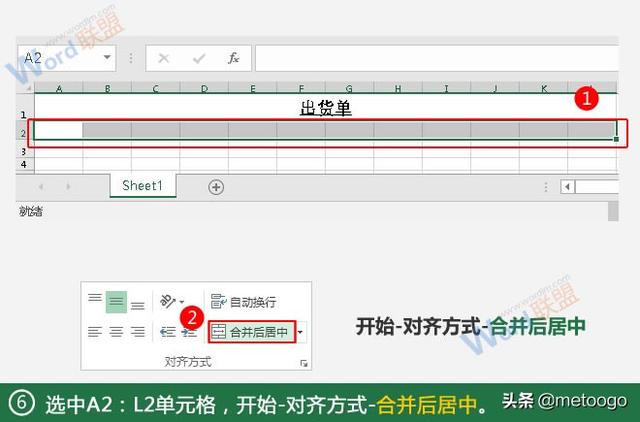The image size is (640, 422).
Task: Select column J header
Action: click(495, 88)
